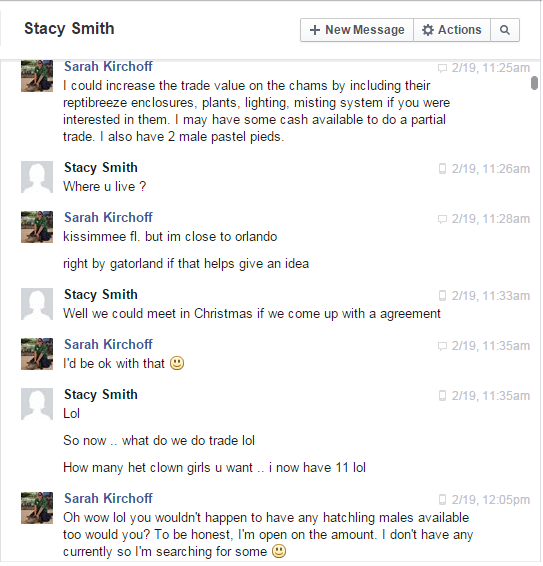Click the search magnifier icon
543x566 pixels.
[x=505, y=30]
